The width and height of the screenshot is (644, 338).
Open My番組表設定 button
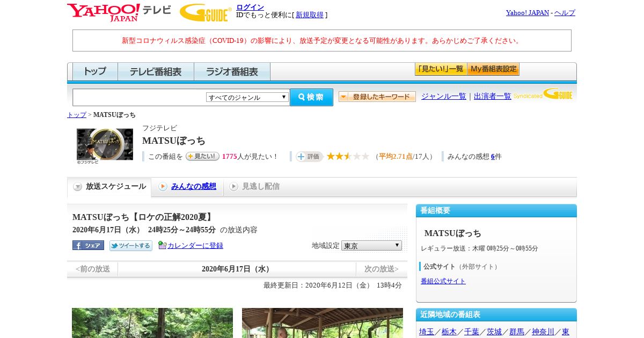coord(493,69)
